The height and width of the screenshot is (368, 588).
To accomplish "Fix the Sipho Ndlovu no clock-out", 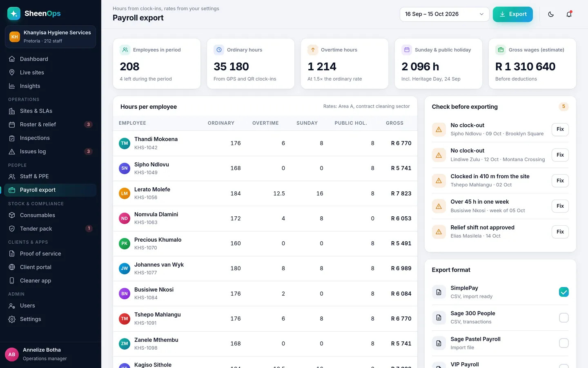I will click(560, 130).
